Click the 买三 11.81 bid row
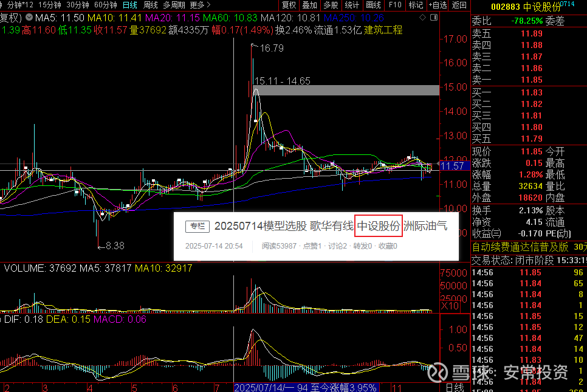The height and width of the screenshot is (392, 587). coord(507,115)
